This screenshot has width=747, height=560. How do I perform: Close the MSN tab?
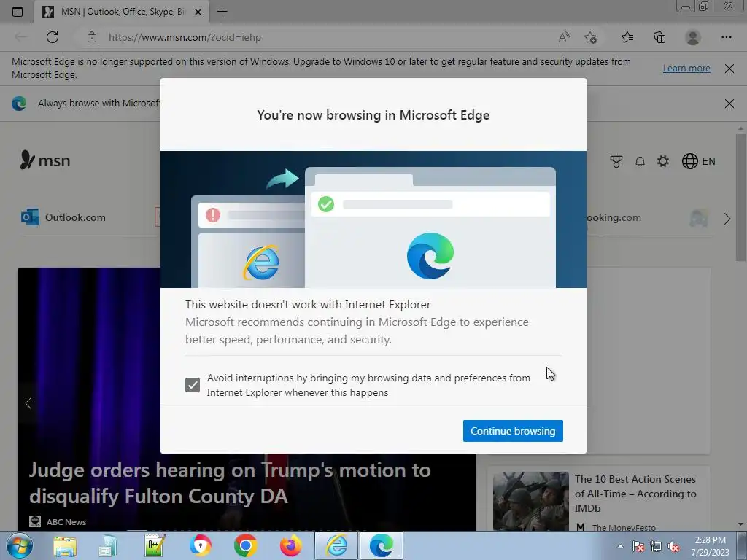click(198, 12)
